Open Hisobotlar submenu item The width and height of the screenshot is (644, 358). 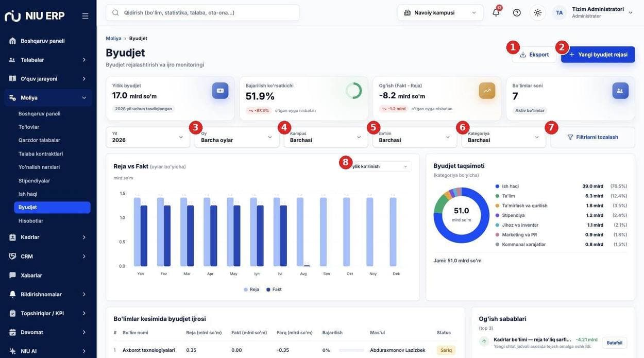31,221
